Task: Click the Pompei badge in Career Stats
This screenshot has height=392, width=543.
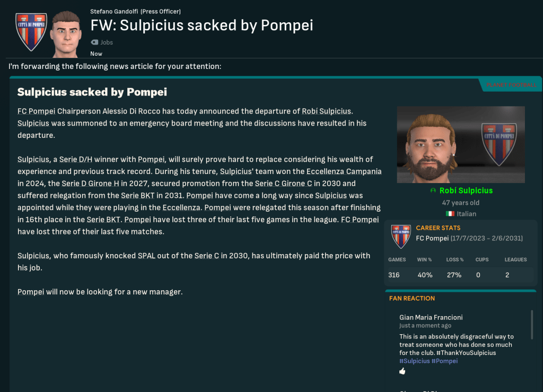Action: 401,237
